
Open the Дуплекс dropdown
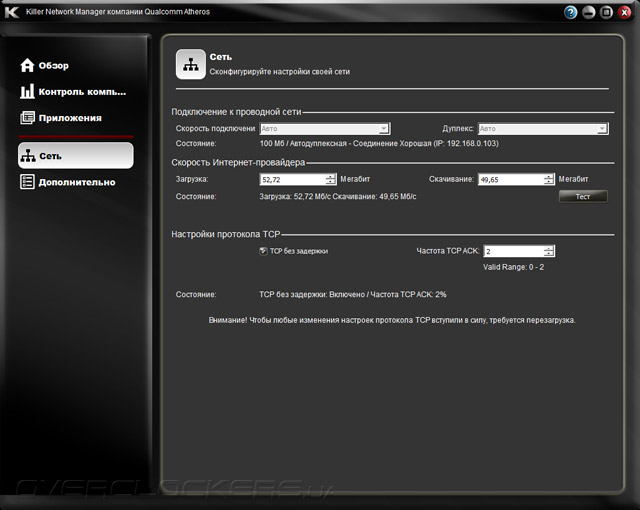coord(543,129)
